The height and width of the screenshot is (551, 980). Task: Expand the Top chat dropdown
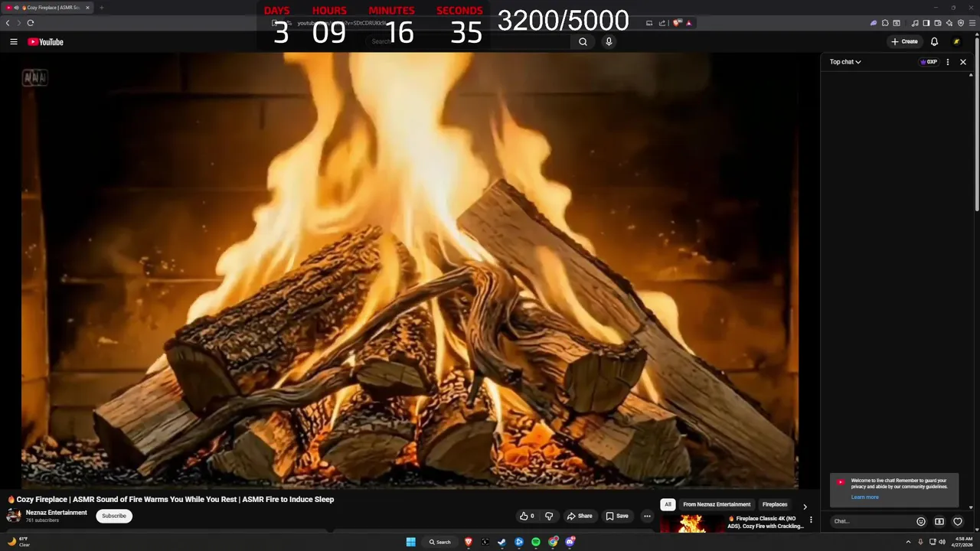[x=845, y=62]
